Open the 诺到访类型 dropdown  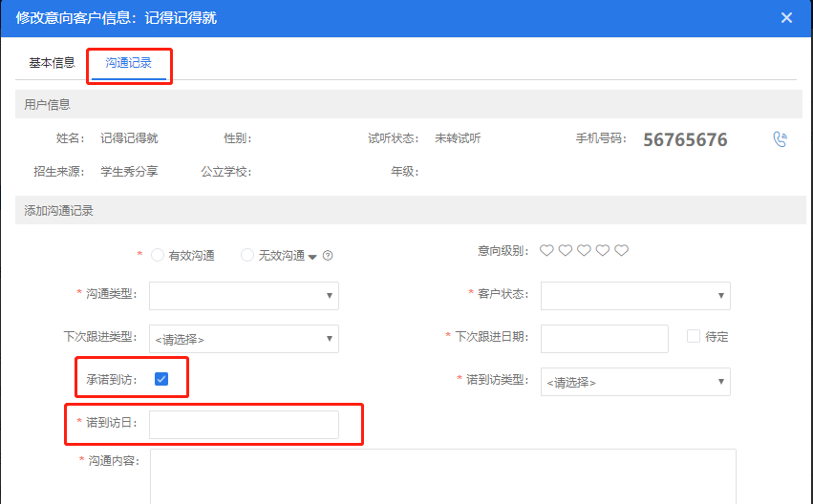(635, 382)
